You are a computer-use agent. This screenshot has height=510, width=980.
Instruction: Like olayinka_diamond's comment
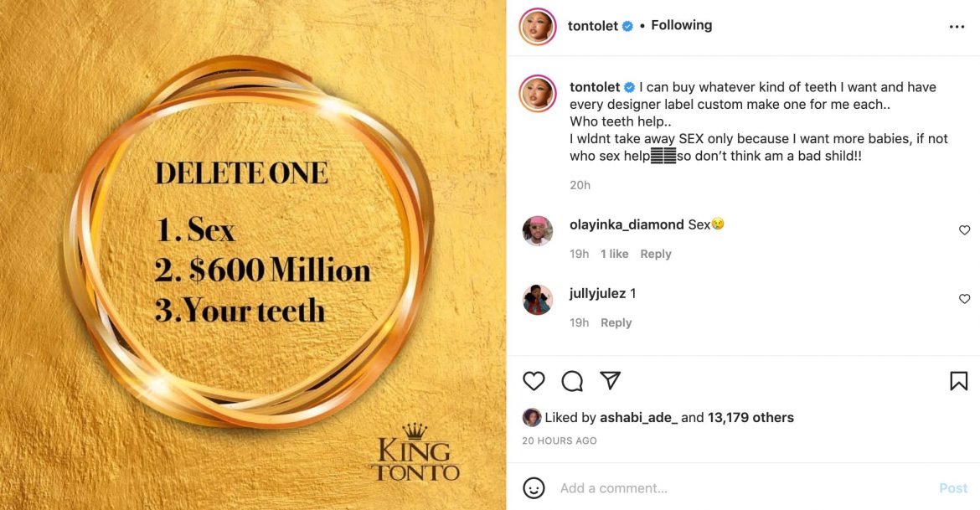tap(964, 230)
